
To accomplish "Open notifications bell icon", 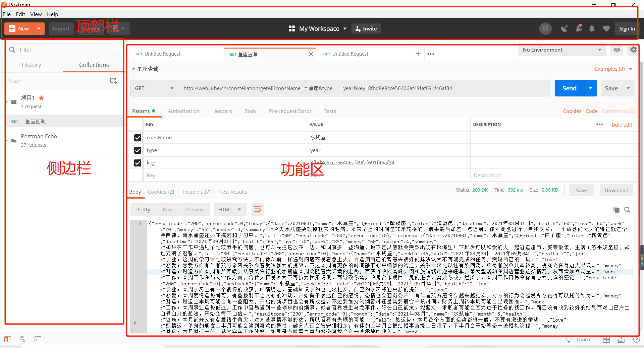I will point(592,29).
